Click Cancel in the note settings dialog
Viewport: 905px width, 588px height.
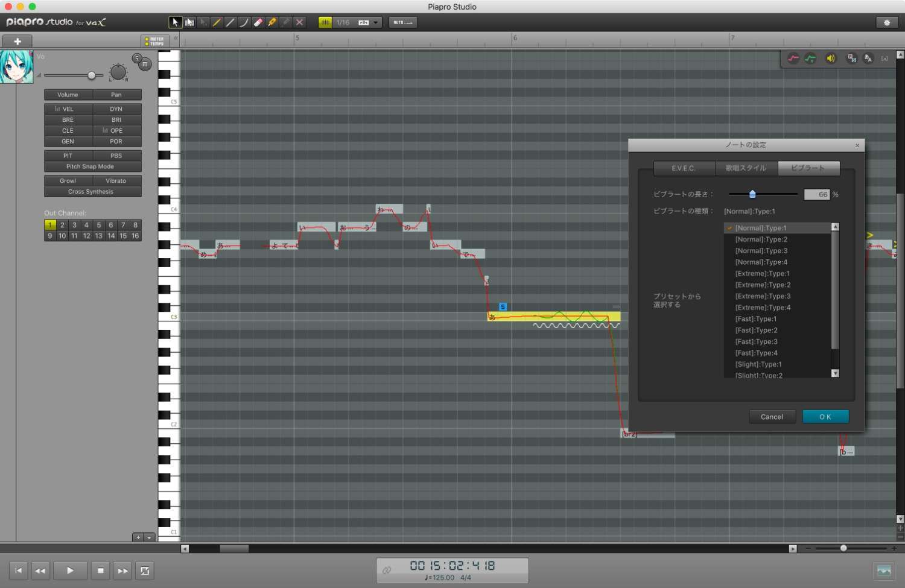772,417
